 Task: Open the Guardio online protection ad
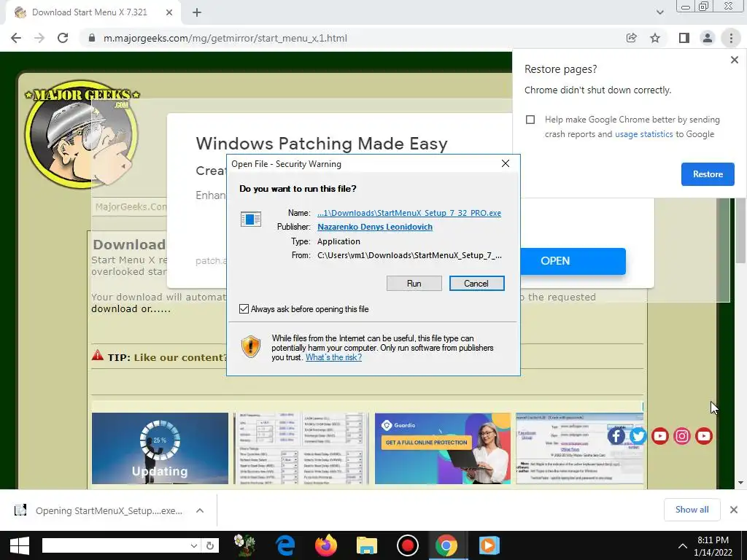(x=443, y=448)
